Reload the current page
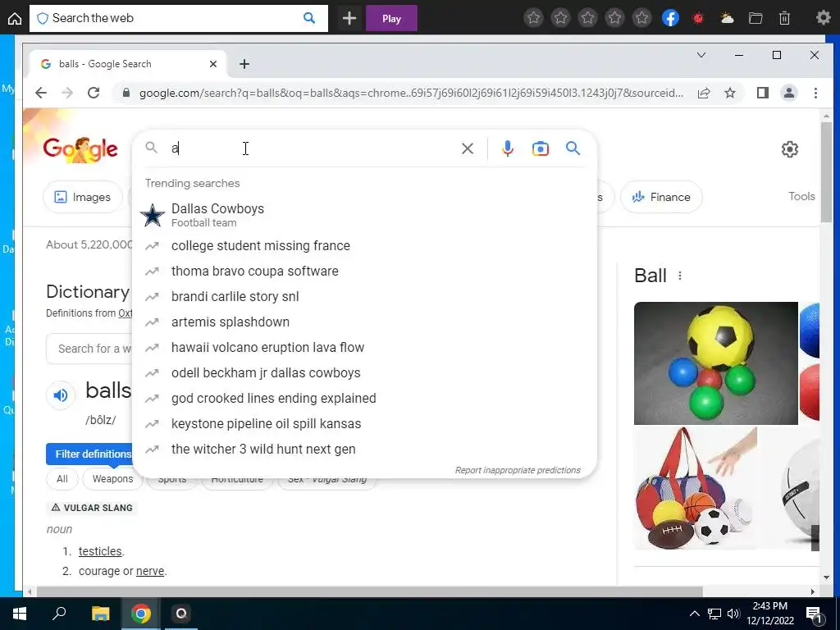This screenshot has height=630, width=840. tap(94, 93)
